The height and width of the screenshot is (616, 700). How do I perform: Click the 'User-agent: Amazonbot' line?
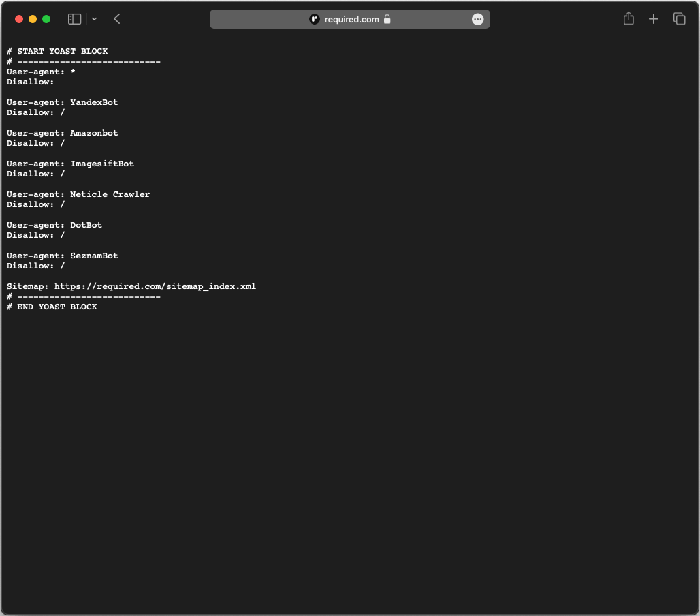tap(63, 133)
